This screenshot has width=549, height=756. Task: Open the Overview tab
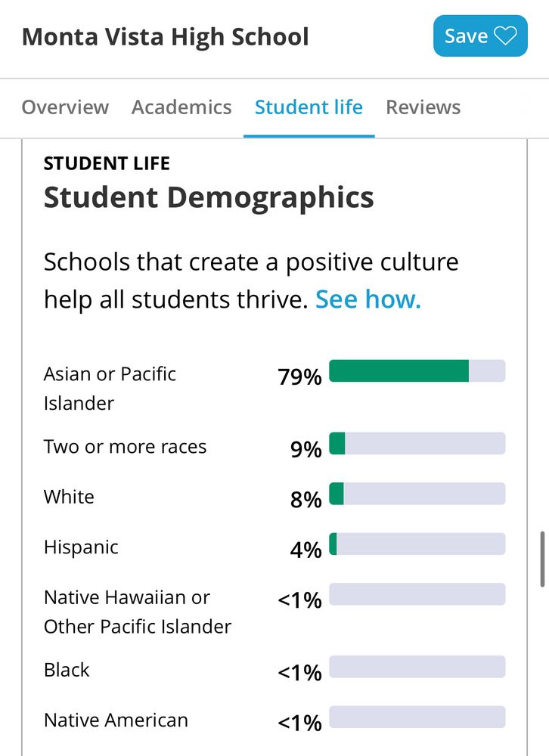(x=65, y=107)
